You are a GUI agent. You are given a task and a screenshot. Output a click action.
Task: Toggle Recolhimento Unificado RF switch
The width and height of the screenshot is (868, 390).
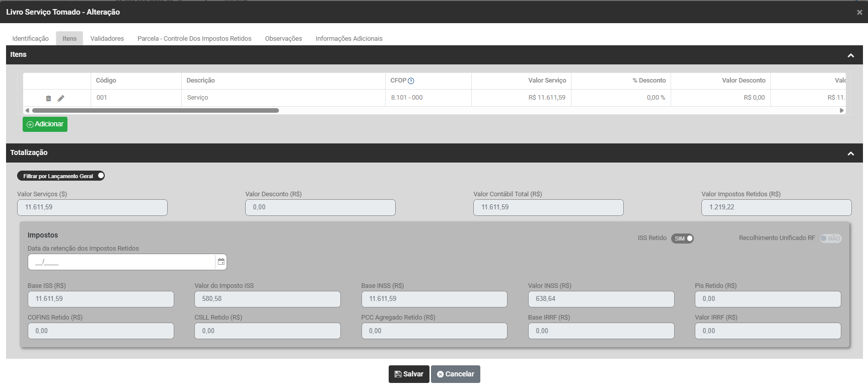pos(831,239)
